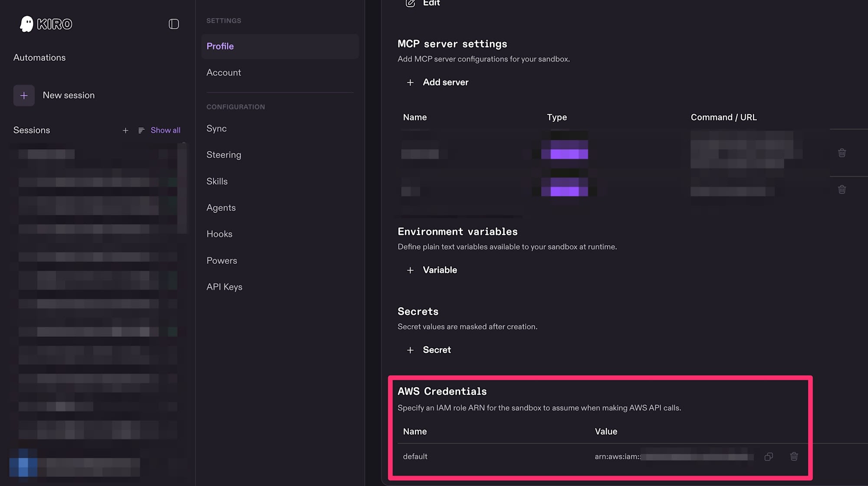Go to Steering configuration

pos(224,155)
